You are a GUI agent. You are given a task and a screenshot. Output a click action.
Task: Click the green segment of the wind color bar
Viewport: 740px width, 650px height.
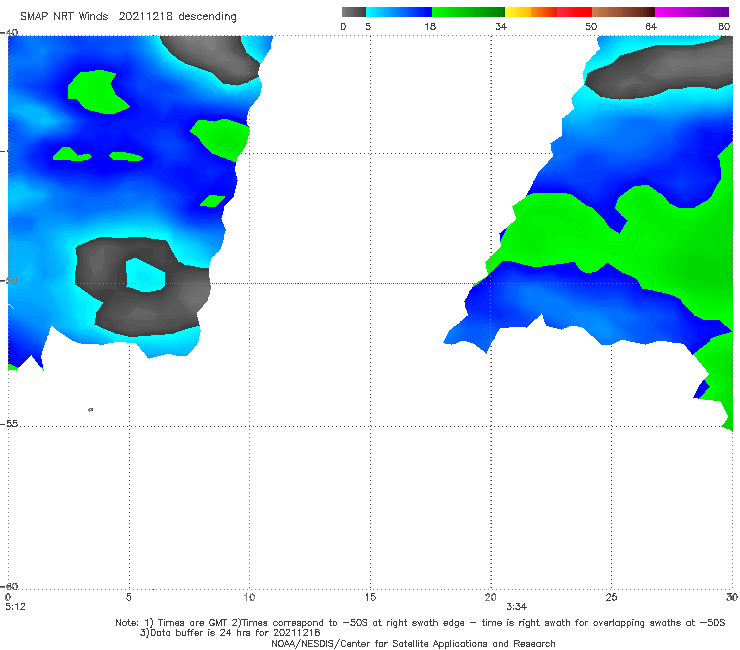[468, 12]
